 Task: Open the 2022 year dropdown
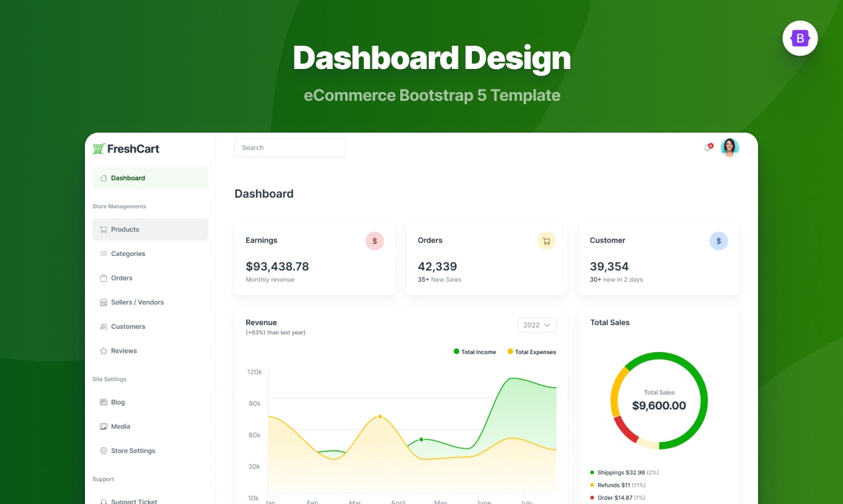click(x=537, y=325)
